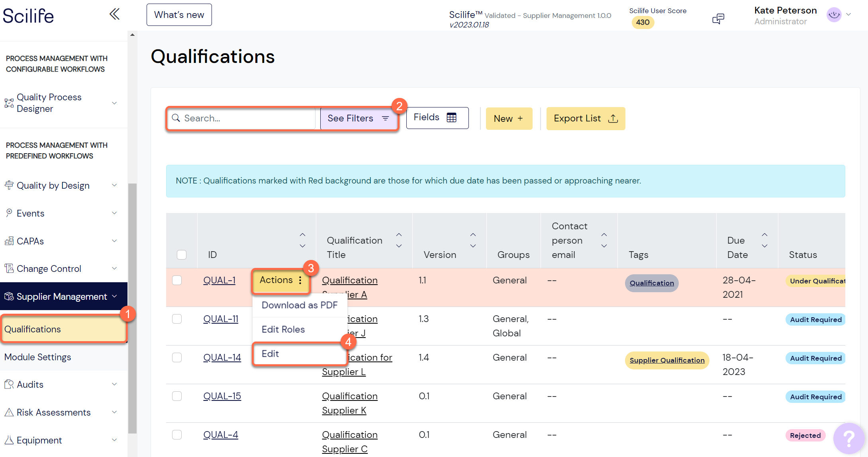Check the box for row QUAL-11
Image resolution: width=868 pixels, height=457 pixels.
[177, 319]
